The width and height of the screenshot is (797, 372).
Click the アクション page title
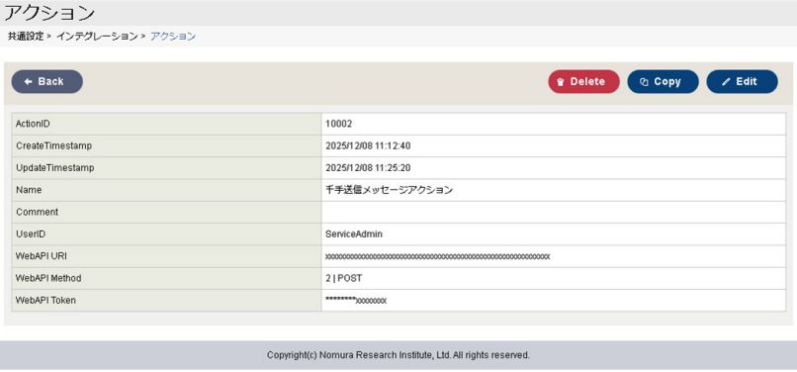pos(49,13)
